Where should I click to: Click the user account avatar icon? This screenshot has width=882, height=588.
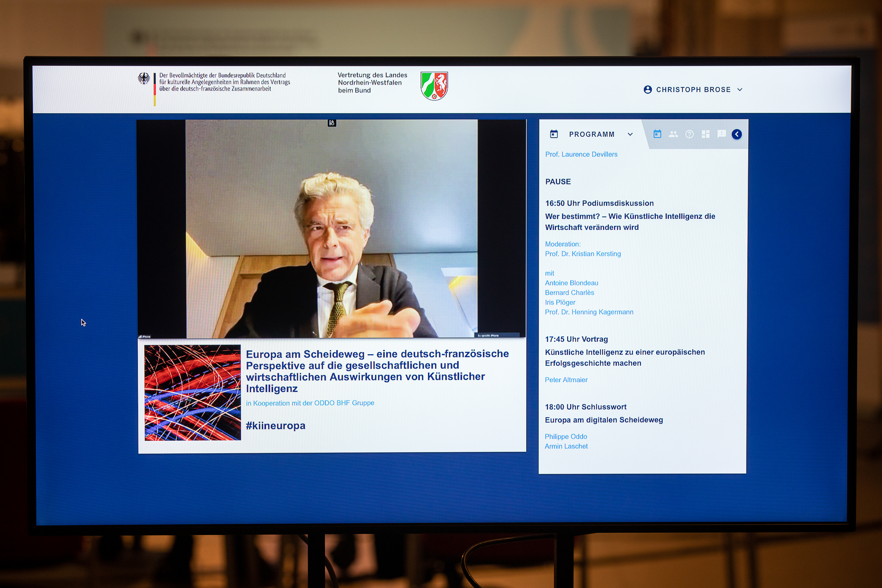coord(648,90)
